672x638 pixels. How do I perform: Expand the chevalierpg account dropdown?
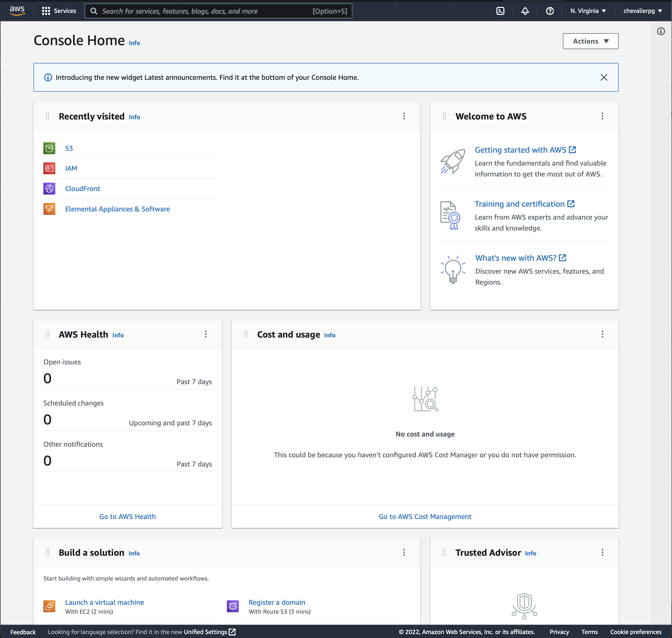pyautogui.click(x=642, y=11)
